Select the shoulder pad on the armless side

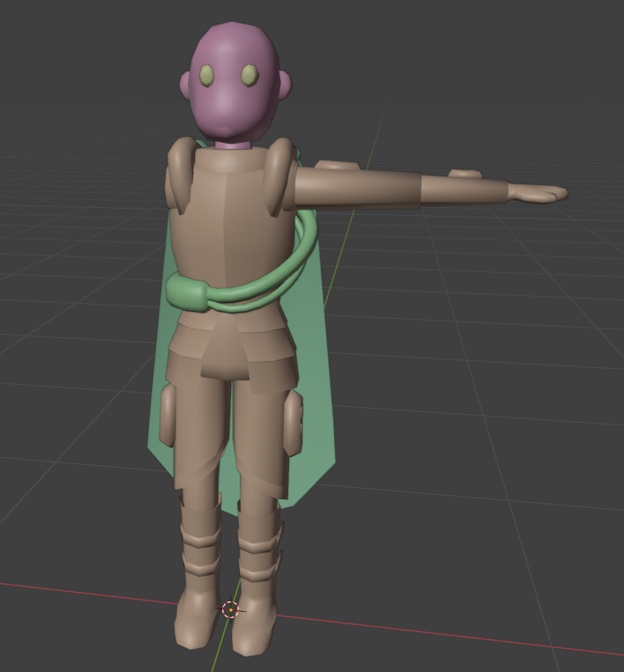click(x=179, y=173)
